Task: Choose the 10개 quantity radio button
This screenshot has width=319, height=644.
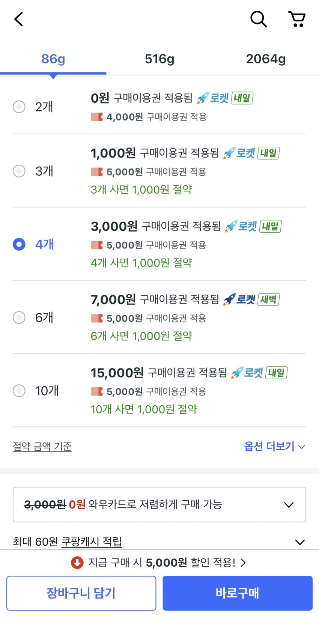Action: [x=19, y=391]
